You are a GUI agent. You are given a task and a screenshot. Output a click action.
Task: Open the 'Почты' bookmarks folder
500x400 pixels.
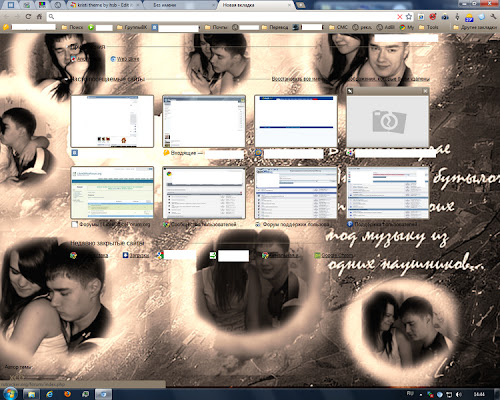216,27
